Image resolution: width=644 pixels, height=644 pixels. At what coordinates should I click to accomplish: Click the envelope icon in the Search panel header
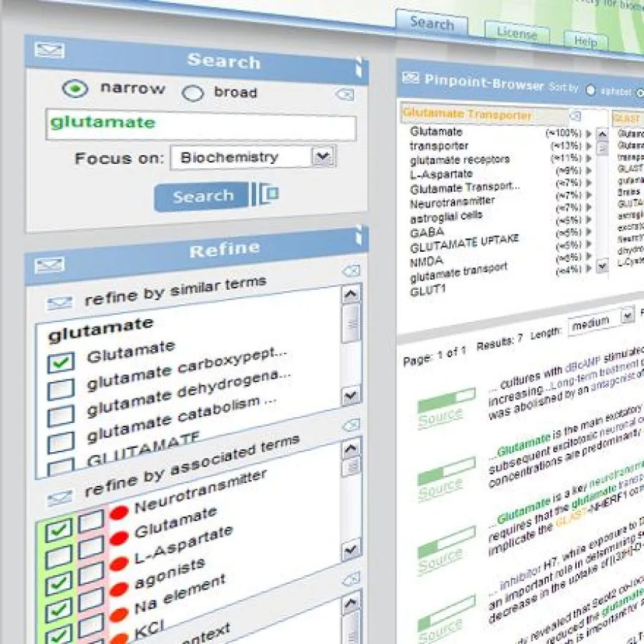49,51
